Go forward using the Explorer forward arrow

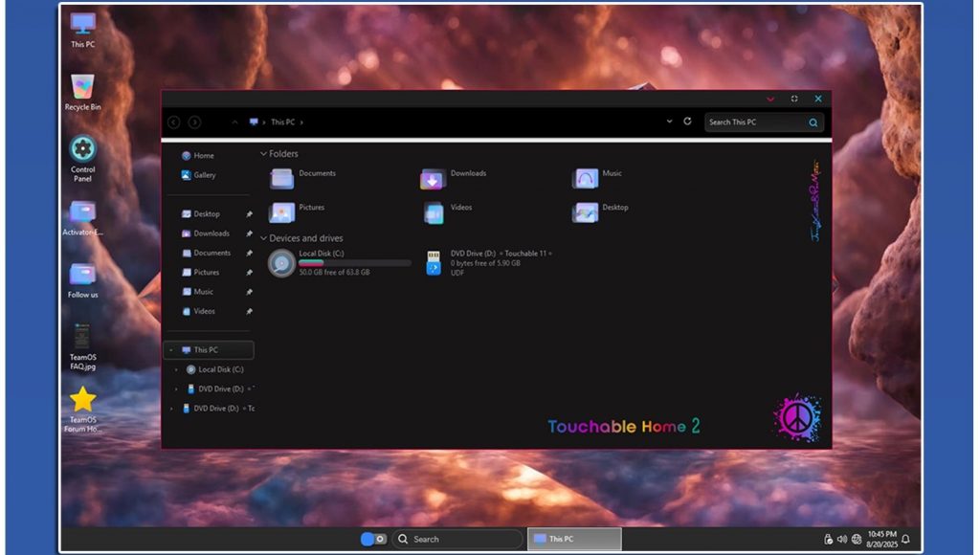click(195, 122)
